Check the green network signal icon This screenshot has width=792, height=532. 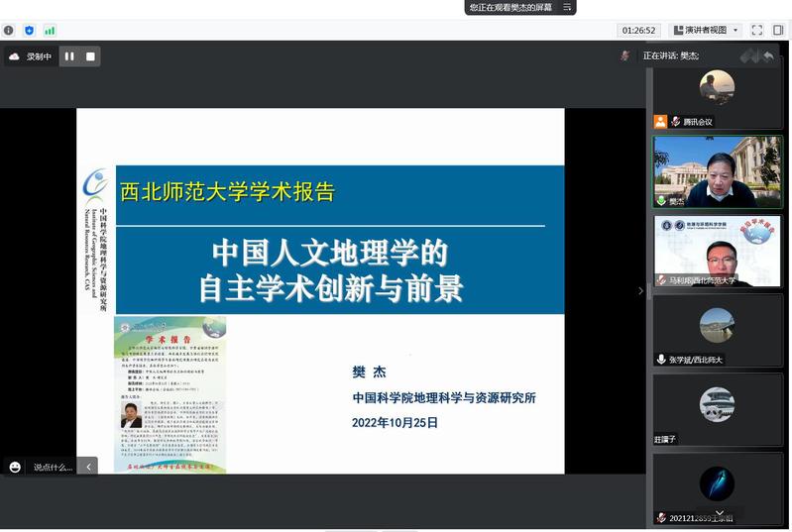coord(50,31)
